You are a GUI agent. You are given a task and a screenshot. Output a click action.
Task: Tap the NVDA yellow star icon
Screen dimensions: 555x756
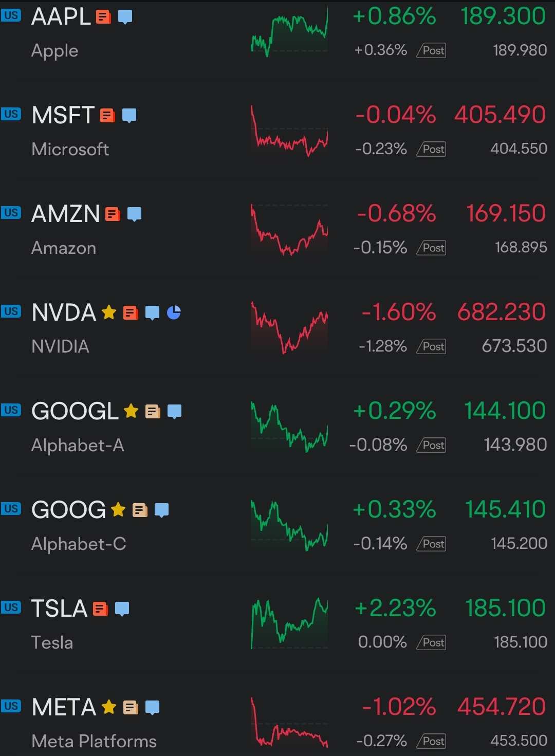[109, 312]
